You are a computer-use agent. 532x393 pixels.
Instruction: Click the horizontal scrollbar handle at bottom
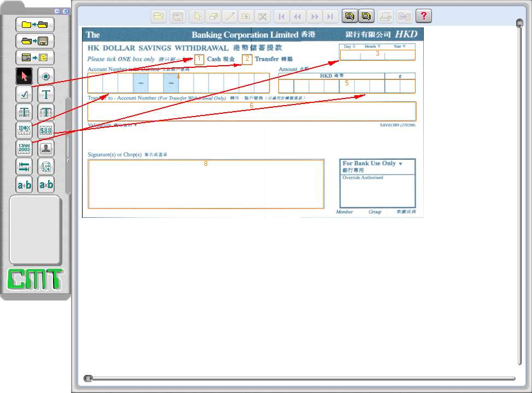[88, 378]
